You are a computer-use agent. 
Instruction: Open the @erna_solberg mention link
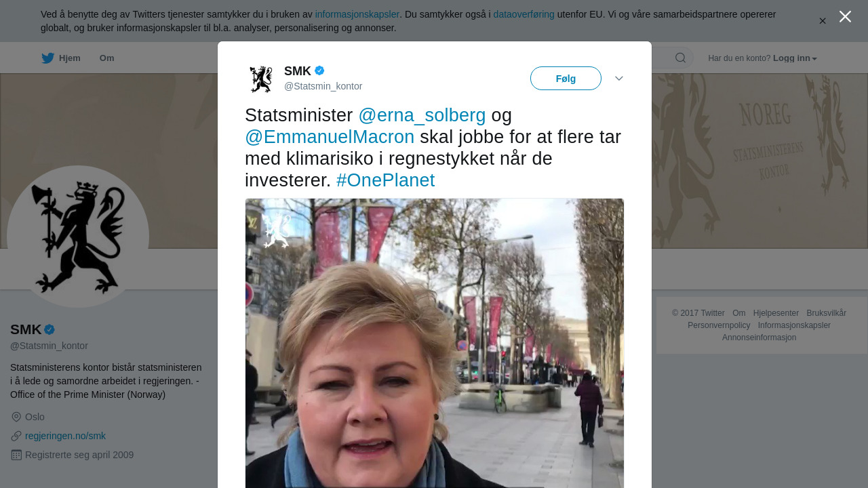coord(422,115)
